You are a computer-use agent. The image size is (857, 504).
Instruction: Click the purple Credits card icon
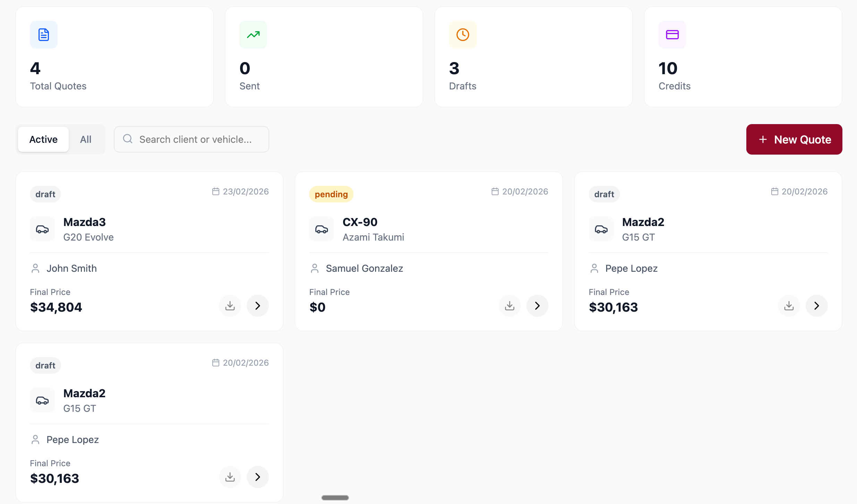672,34
